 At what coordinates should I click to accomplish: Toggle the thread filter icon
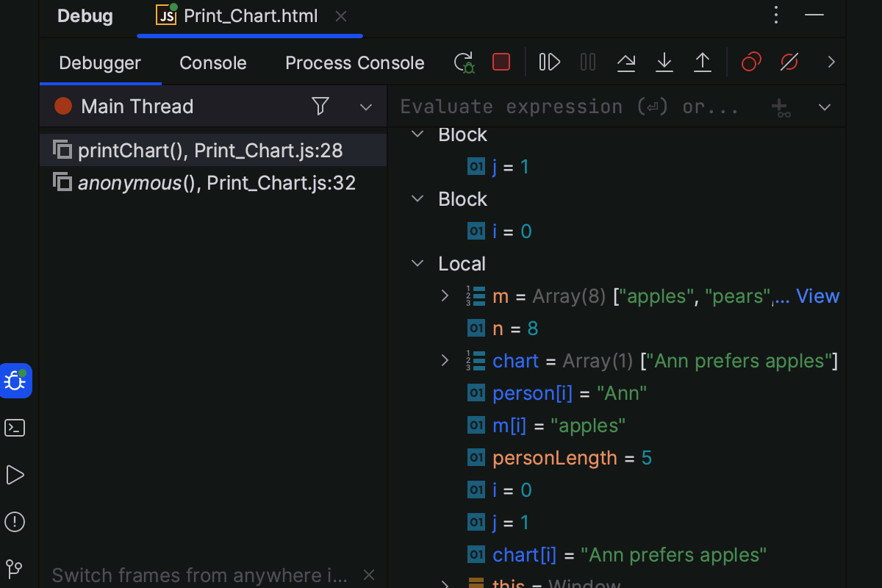(x=320, y=106)
